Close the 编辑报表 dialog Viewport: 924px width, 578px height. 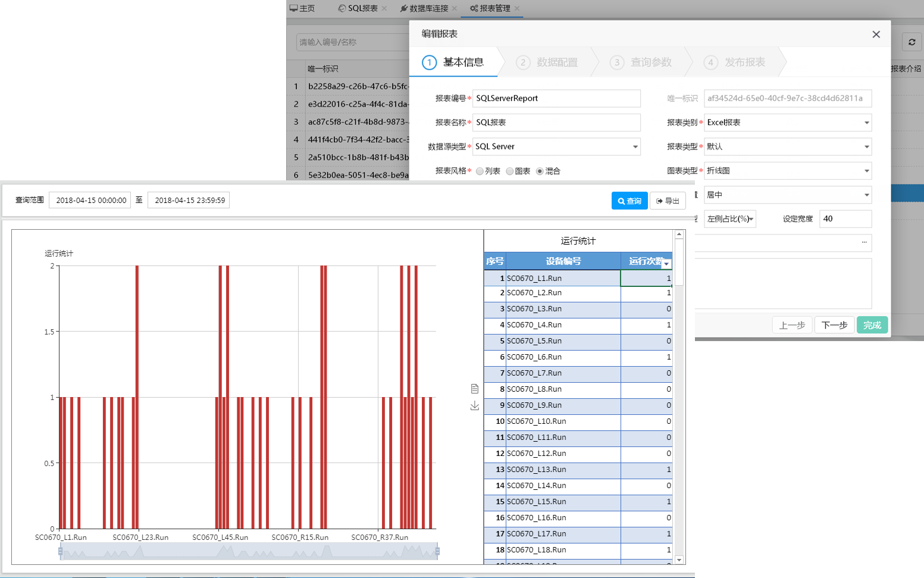click(876, 35)
